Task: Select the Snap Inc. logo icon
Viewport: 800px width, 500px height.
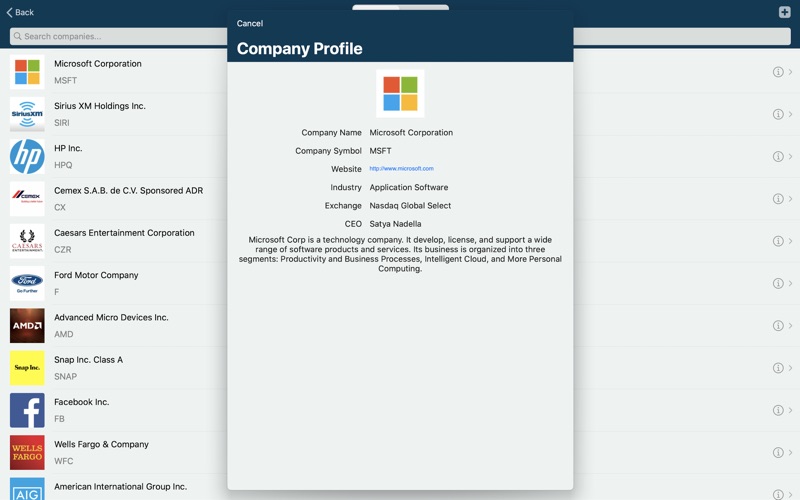Action: pos(27,368)
